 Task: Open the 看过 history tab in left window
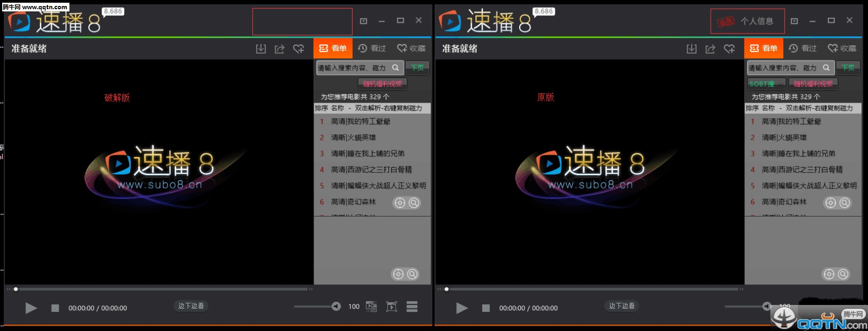(372, 48)
